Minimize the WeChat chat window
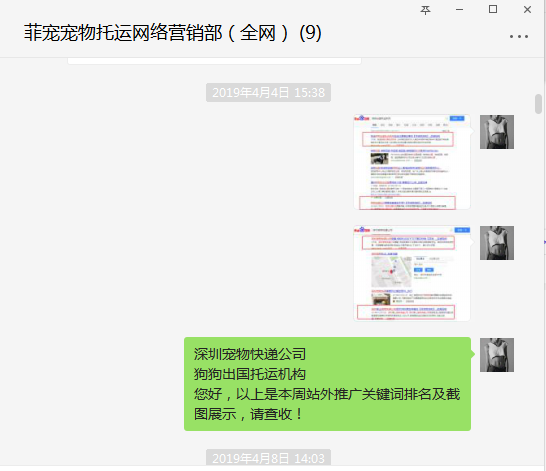The width and height of the screenshot is (546, 471). [x=459, y=10]
